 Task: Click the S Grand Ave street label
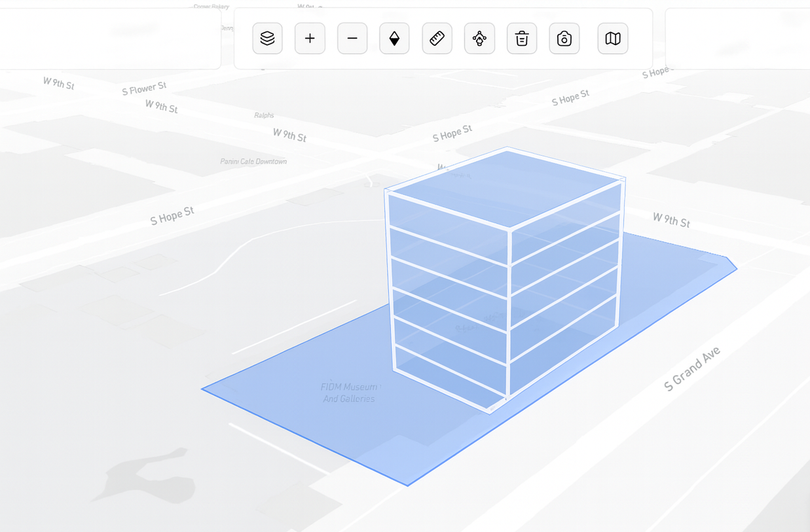tap(691, 369)
